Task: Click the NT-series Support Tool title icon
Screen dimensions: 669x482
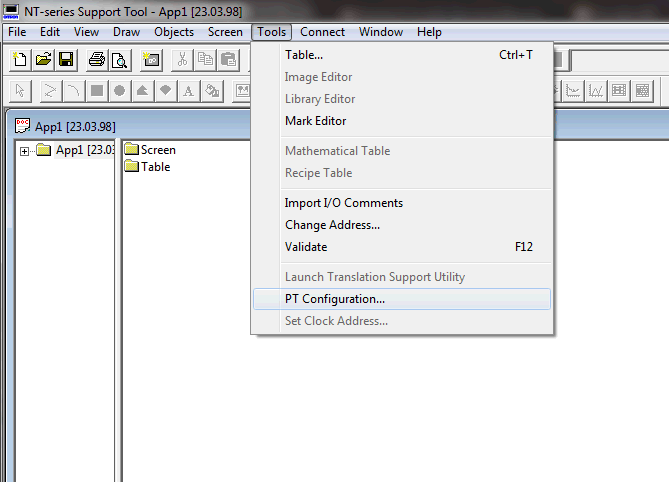Action: coord(11,12)
